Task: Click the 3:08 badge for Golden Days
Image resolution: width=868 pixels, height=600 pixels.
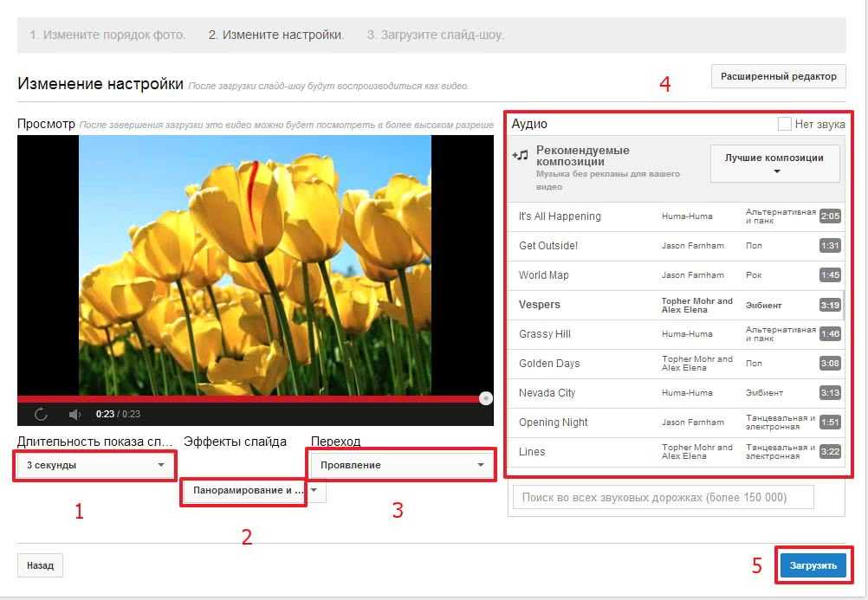Action: pyautogui.click(x=830, y=364)
